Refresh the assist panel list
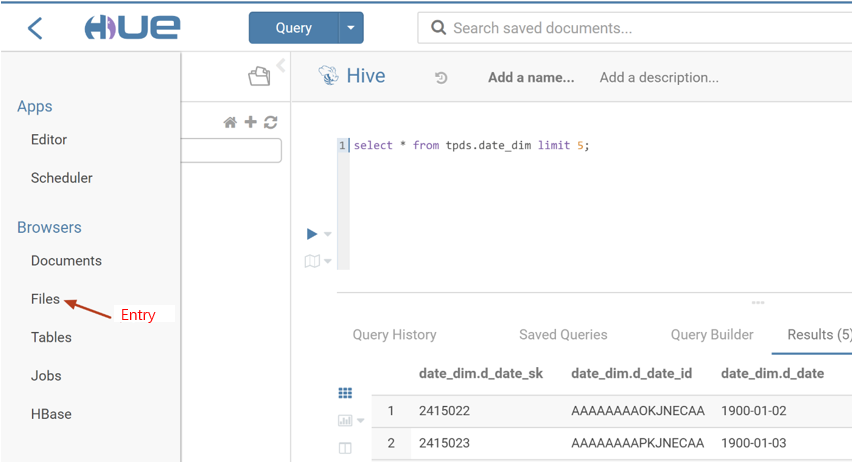 tap(270, 122)
